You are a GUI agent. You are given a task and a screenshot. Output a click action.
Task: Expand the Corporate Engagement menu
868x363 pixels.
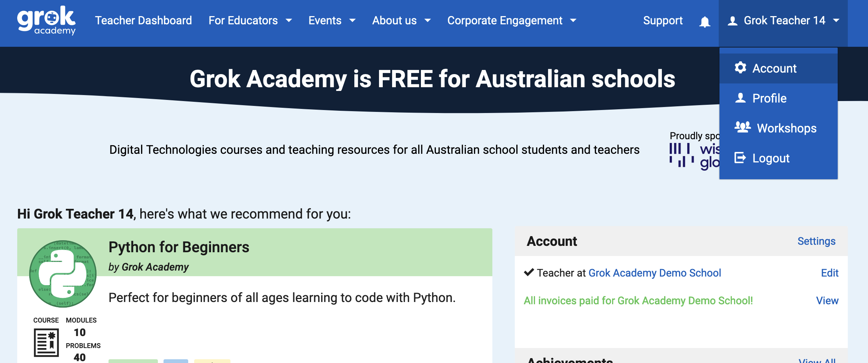click(511, 21)
